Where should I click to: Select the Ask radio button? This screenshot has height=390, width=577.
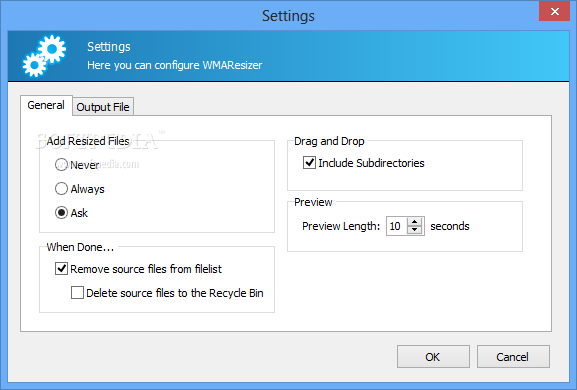[x=61, y=213]
